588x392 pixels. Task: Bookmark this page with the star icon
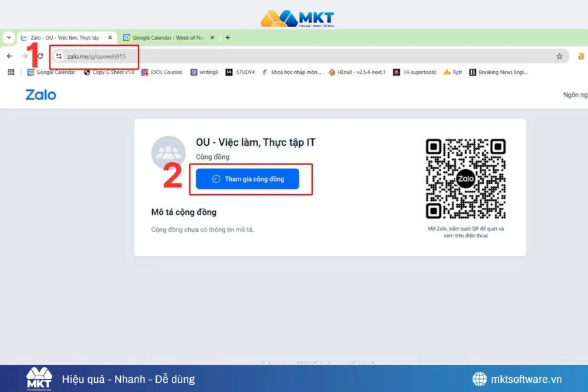pyautogui.click(x=559, y=56)
